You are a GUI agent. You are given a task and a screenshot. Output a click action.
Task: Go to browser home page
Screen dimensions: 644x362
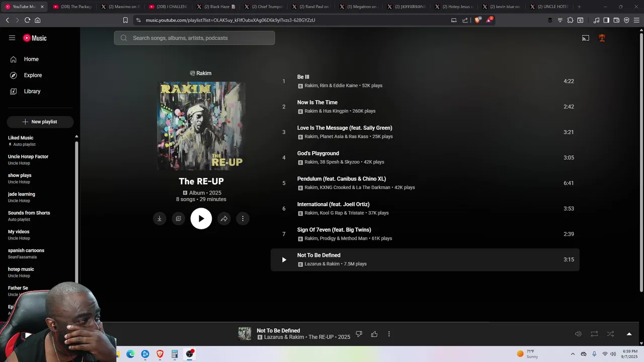tap(37, 20)
